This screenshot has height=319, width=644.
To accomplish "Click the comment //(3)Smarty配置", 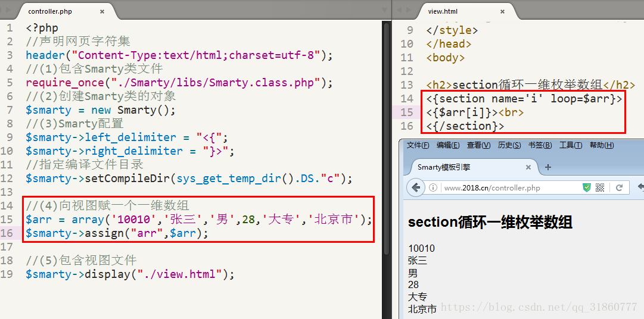I will coord(74,123).
